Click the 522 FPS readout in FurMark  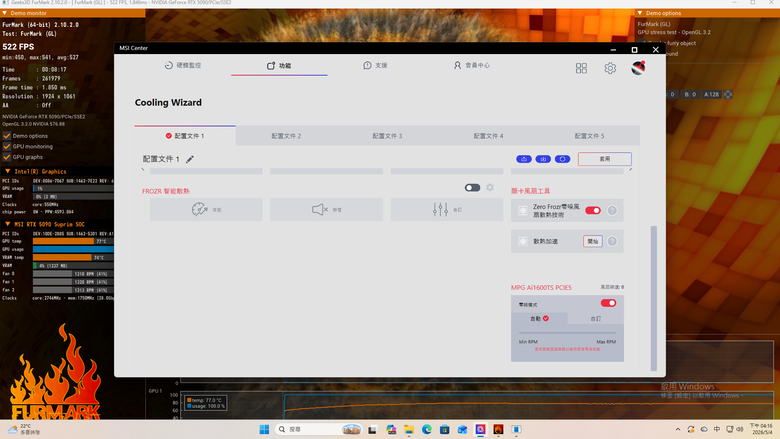pos(18,47)
